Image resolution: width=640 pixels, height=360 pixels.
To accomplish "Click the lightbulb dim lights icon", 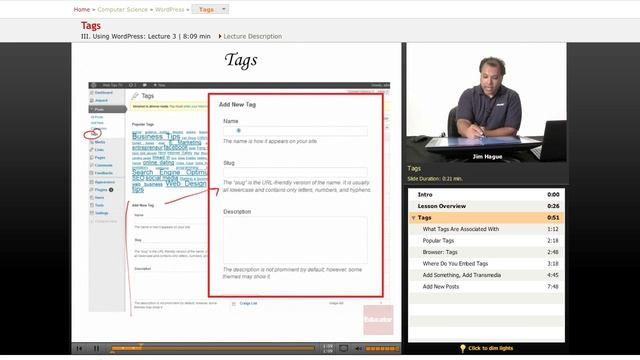I will [x=462, y=348].
